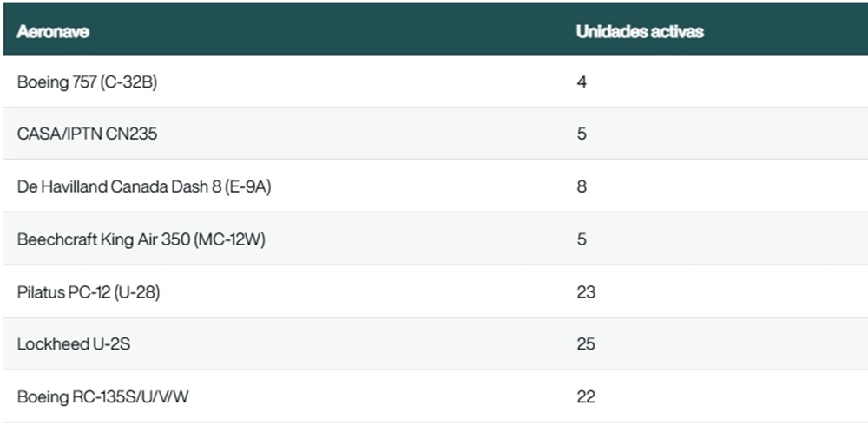Viewport: 868px width, 425px height.
Task: Select the unit count for CASA/IPTN CN235
Action: point(582,134)
